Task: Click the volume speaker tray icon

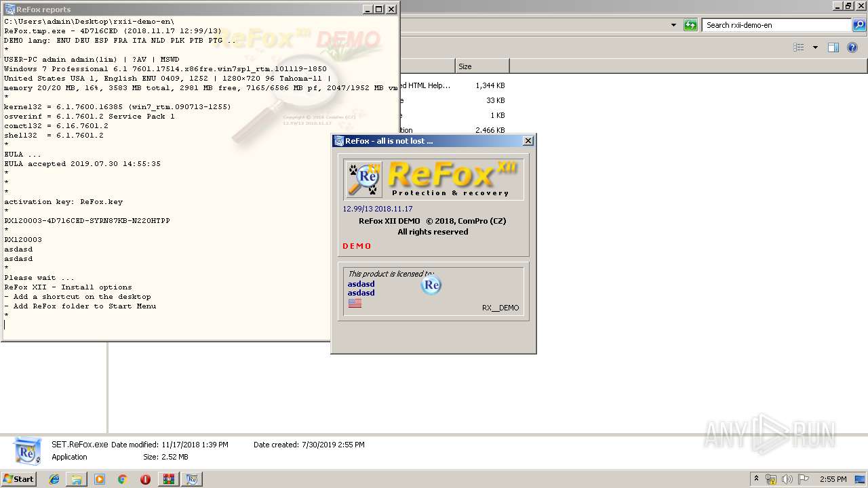Action: (x=787, y=479)
